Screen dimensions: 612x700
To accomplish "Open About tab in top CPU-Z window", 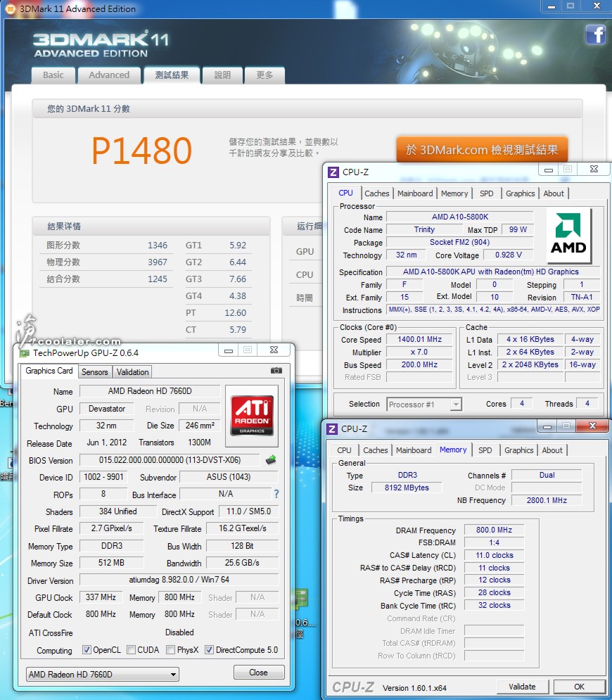I will pyautogui.click(x=554, y=193).
